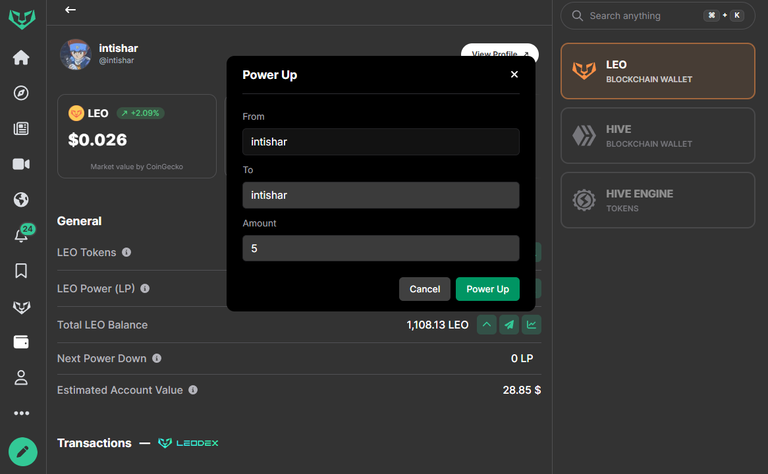Image resolution: width=768 pixels, height=474 pixels.
Task: Open the home feed icon in sidebar
Action: coord(21,57)
